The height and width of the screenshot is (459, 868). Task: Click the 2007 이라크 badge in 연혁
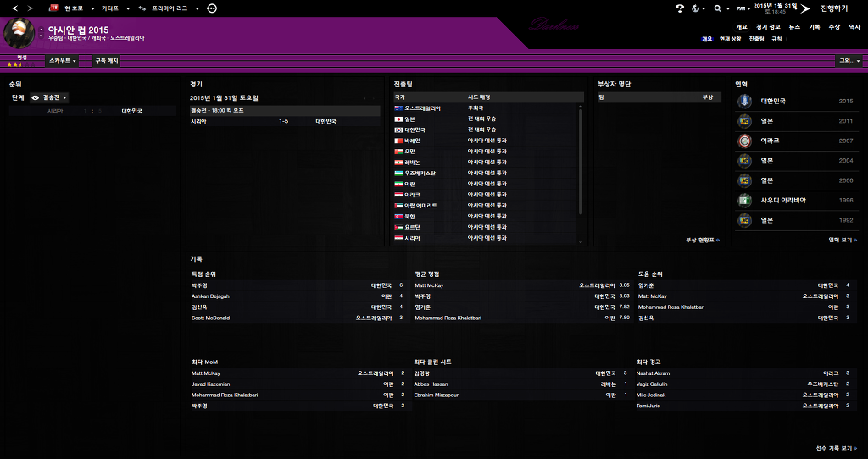point(744,141)
